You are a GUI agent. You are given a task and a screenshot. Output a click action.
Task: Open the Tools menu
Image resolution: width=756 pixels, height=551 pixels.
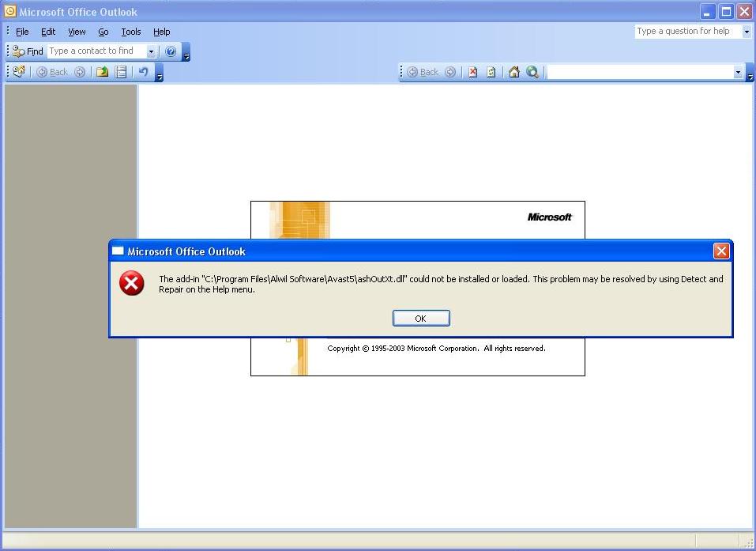[130, 32]
